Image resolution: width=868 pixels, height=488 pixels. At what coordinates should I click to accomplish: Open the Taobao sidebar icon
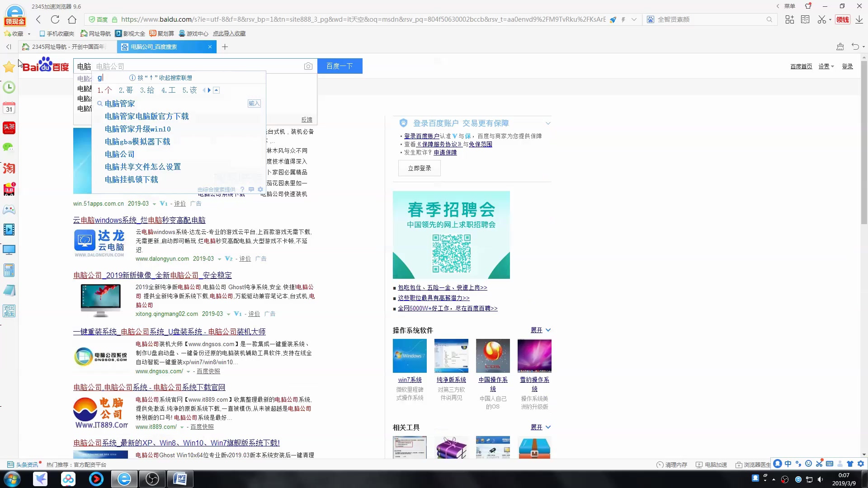[x=9, y=169]
